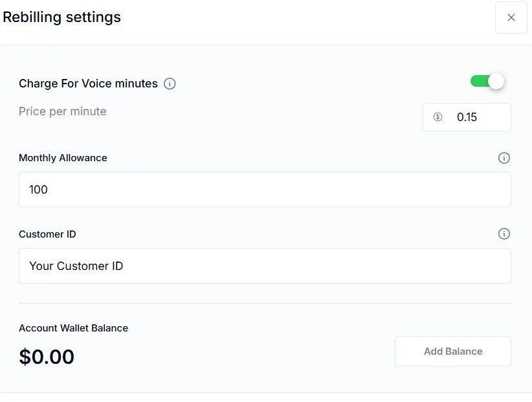This screenshot has height=402, width=532.
Task: Click the Monthly Allowance label text
Action: click(63, 158)
